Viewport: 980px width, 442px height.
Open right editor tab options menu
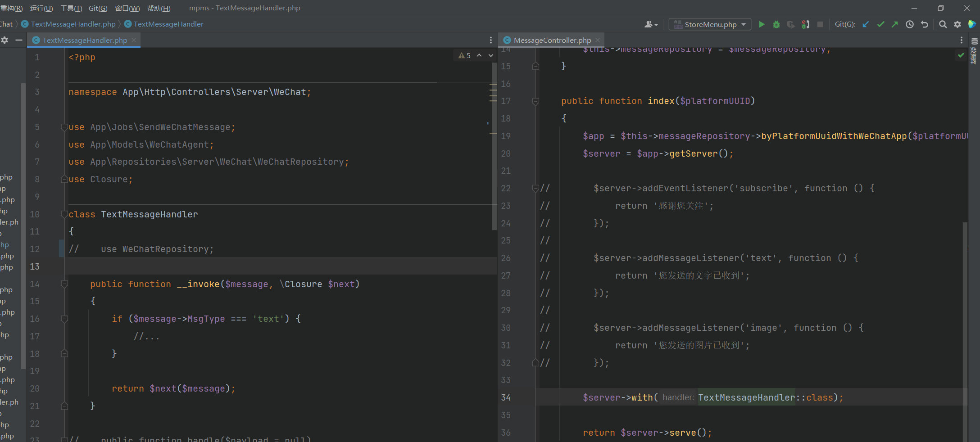click(x=961, y=40)
